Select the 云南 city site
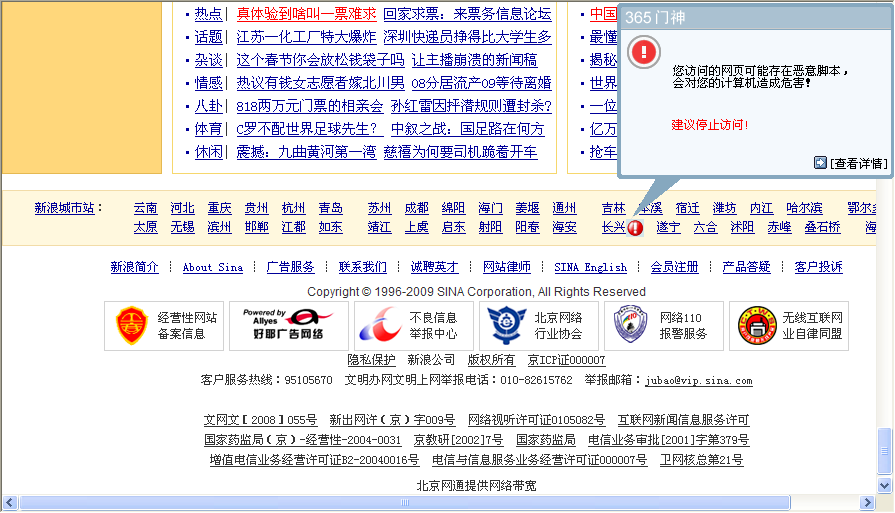Viewport: 895px width, 513px height. pyautogui.click(x=146, y=208)
